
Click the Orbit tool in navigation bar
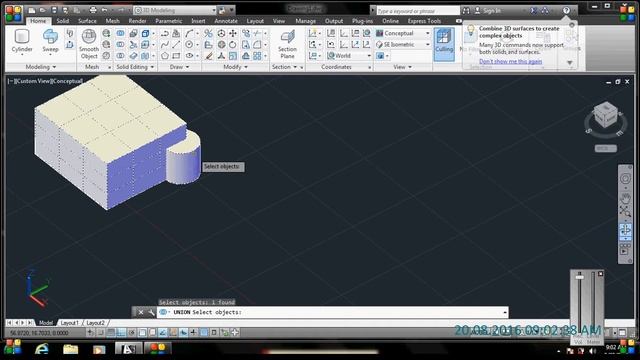625,230
